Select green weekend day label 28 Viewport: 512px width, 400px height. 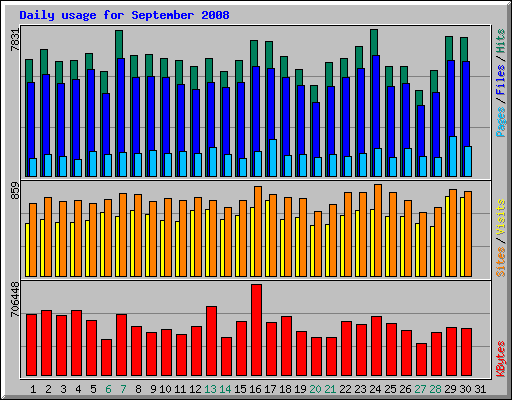pyautogui.click(x=435, y=389)
